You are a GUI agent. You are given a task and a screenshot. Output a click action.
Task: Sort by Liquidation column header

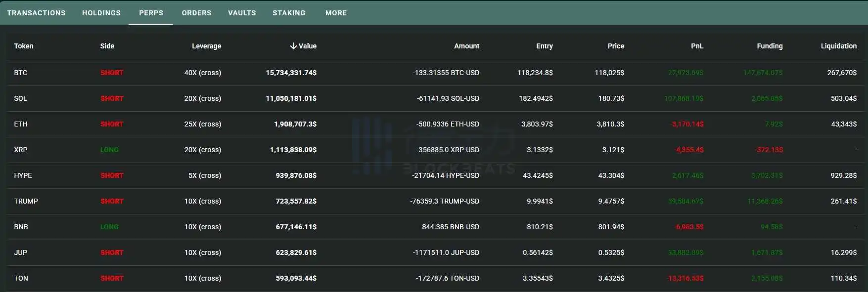839,46
